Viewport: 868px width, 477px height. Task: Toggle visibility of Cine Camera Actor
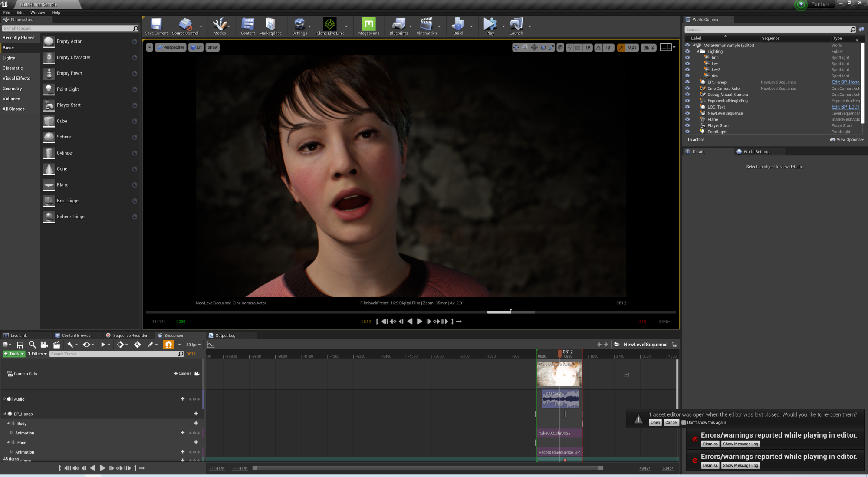point(687,88)
